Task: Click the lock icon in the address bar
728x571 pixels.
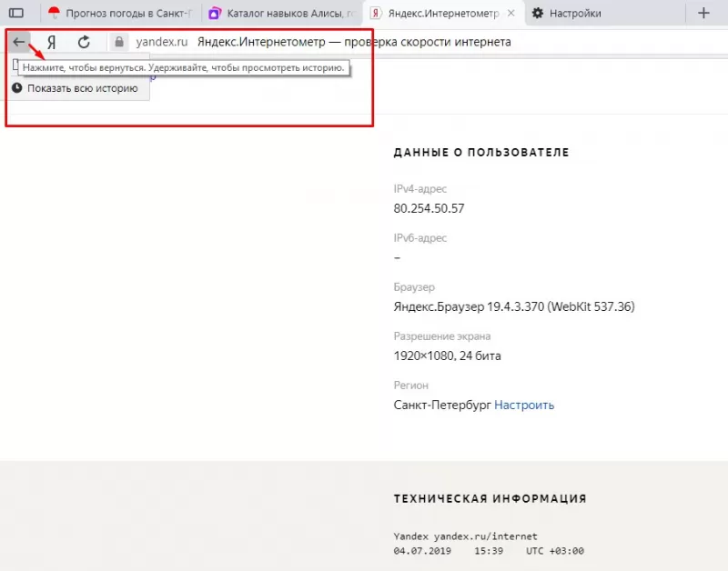Action: [x=119, y=42]
